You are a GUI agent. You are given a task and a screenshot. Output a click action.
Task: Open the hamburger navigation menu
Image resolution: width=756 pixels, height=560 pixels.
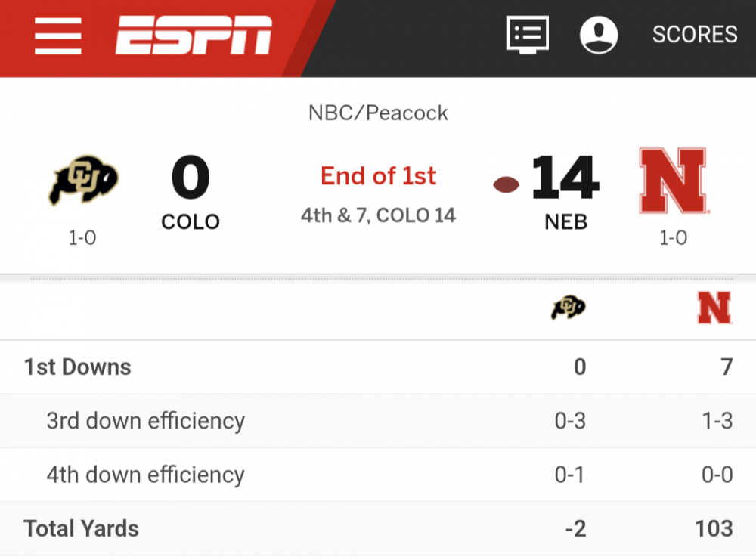tap(57, 36)
